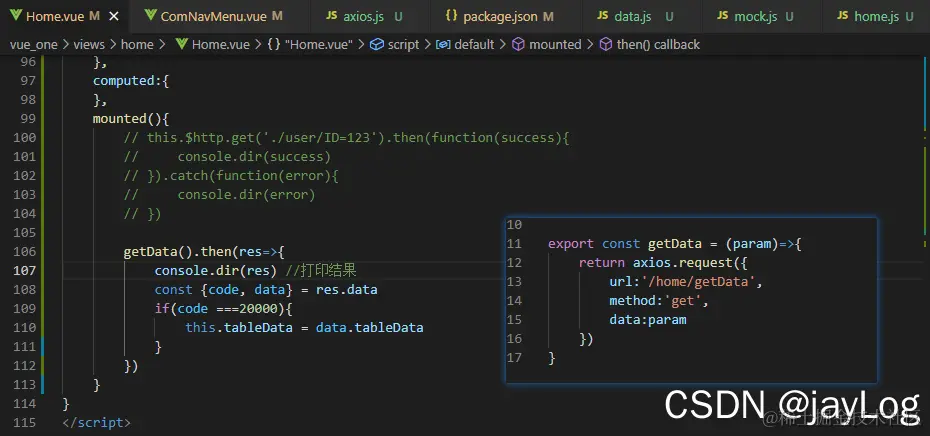This screenshot has width=930, height=436.
Task: Click line number 99 in the gutter
Action: [x=28, y=119]
